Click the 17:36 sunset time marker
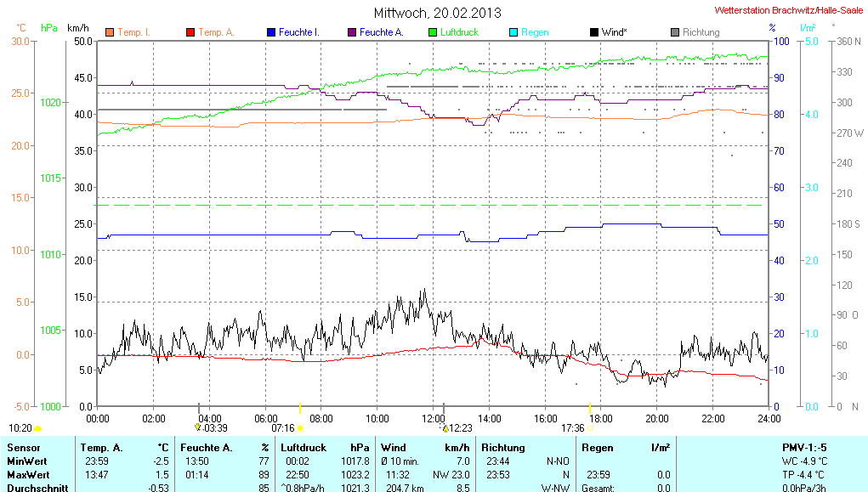 pyautogui.click(x=572, y=428)
